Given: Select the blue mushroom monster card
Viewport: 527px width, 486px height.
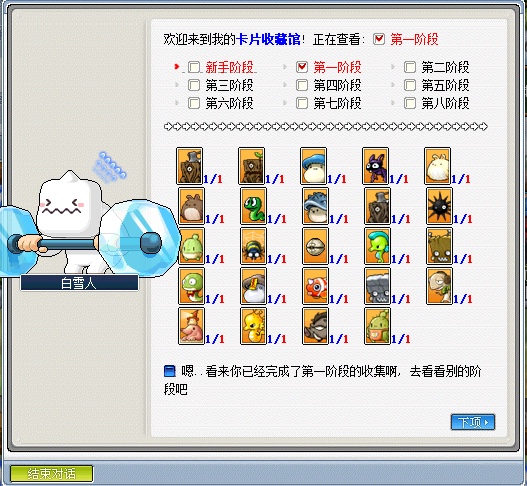Looking at the screenshot, I should (x=313, y=166).
